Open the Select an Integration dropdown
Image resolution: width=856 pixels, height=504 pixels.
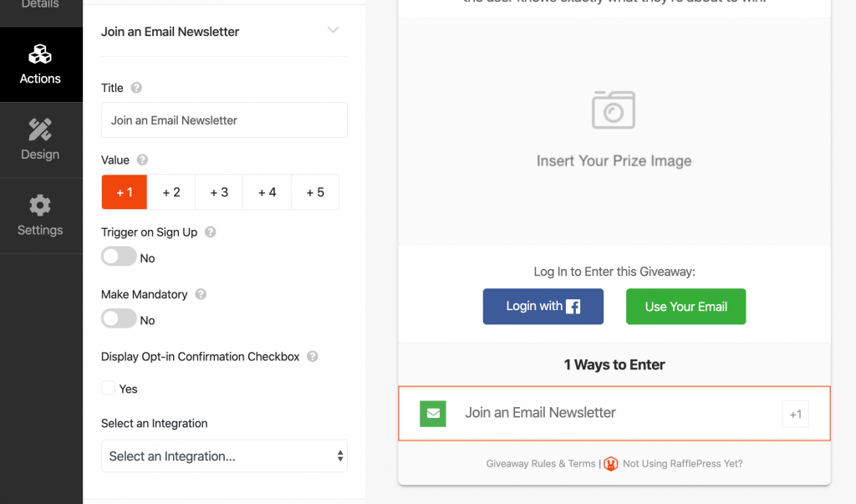(224, 456)
